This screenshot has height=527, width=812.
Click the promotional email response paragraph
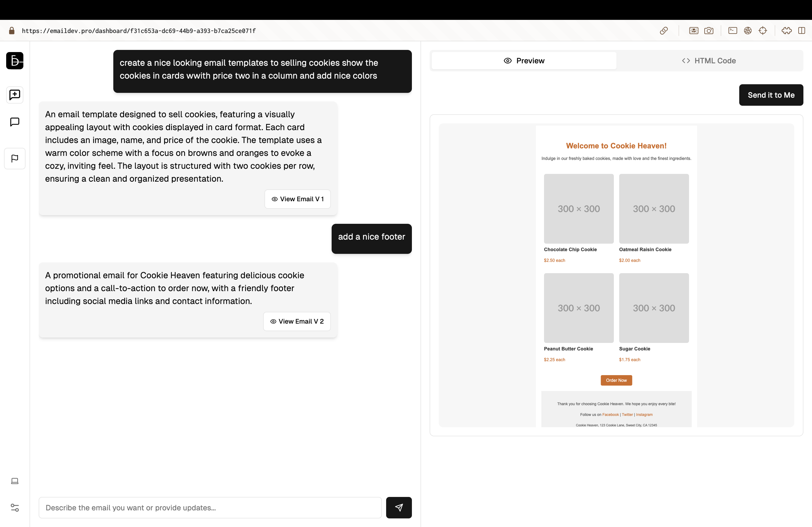(175, 288)
